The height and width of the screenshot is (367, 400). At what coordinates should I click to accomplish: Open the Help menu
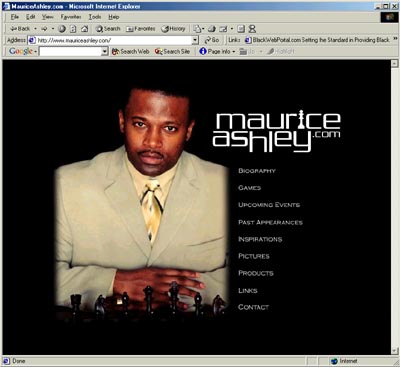click(x=114, y=17)
